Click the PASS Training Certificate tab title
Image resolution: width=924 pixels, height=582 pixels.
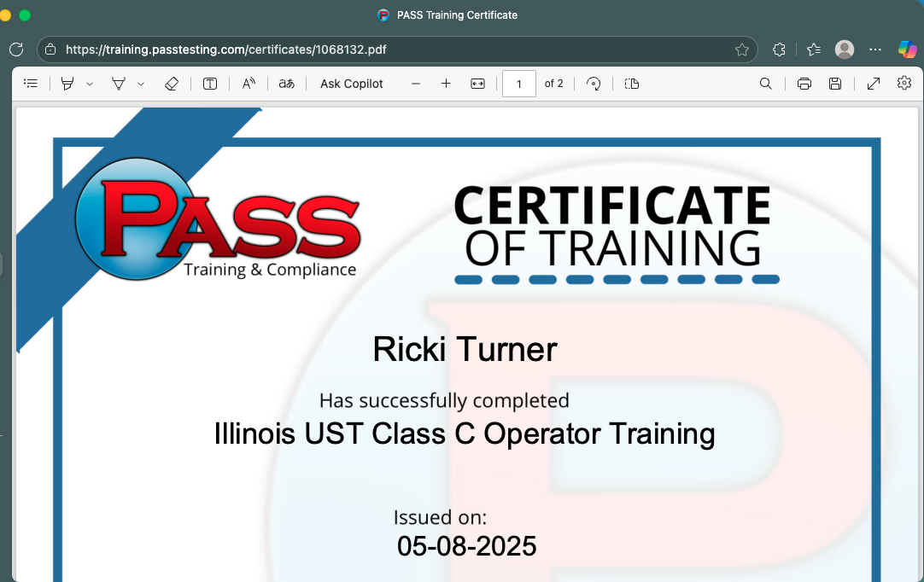point(457,15)
